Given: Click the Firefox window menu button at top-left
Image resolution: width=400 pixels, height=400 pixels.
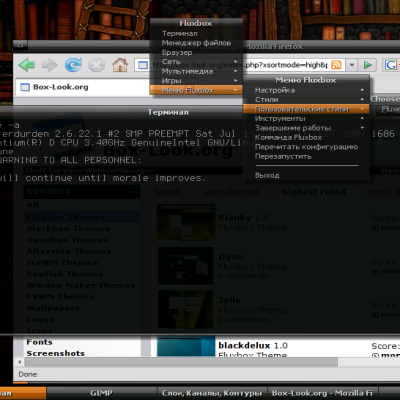Looking at the screenshot, I should [20, 45].
